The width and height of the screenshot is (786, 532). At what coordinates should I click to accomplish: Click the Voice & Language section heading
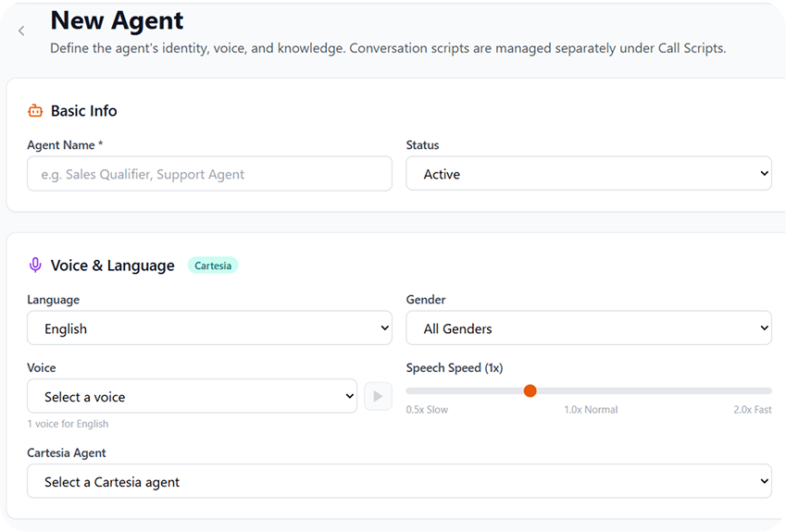(113, 266)
